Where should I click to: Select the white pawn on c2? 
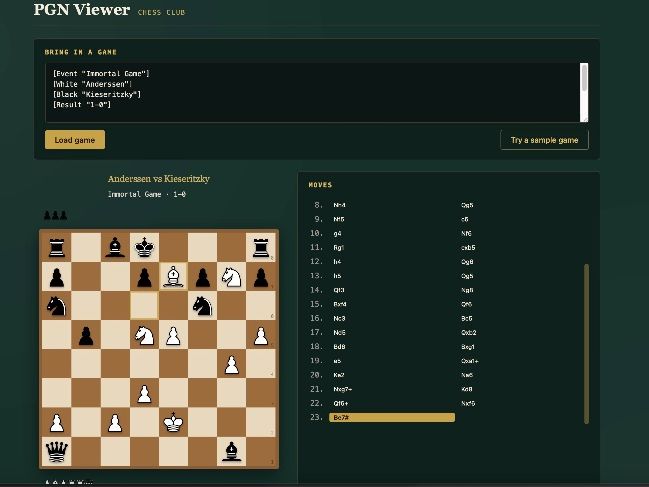(115, 422)
